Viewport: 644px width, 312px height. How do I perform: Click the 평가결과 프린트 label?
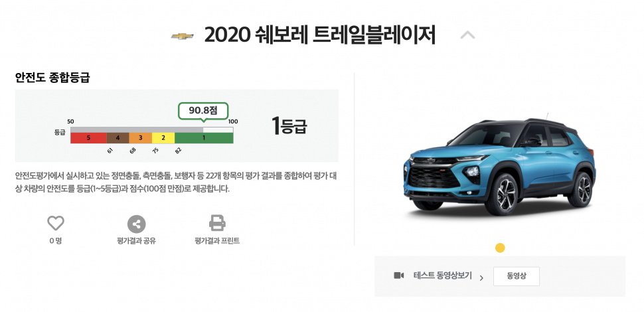point(217,241)
